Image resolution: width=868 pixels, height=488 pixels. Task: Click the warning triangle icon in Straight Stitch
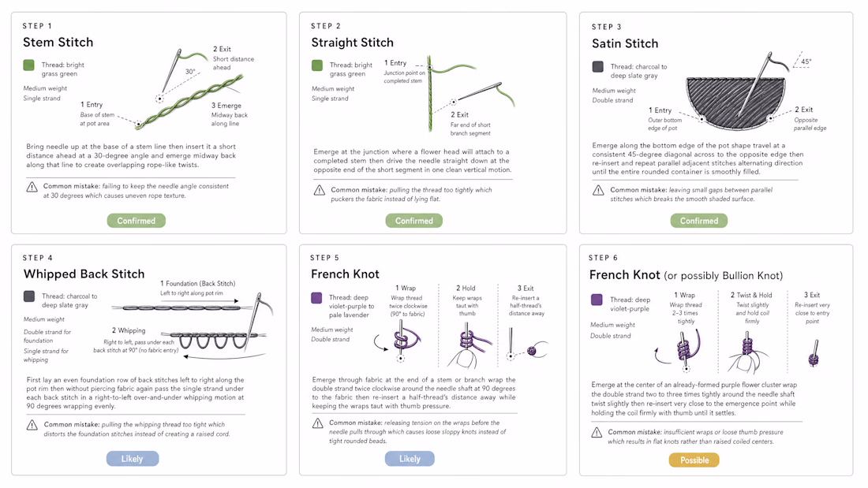(320, 190)
